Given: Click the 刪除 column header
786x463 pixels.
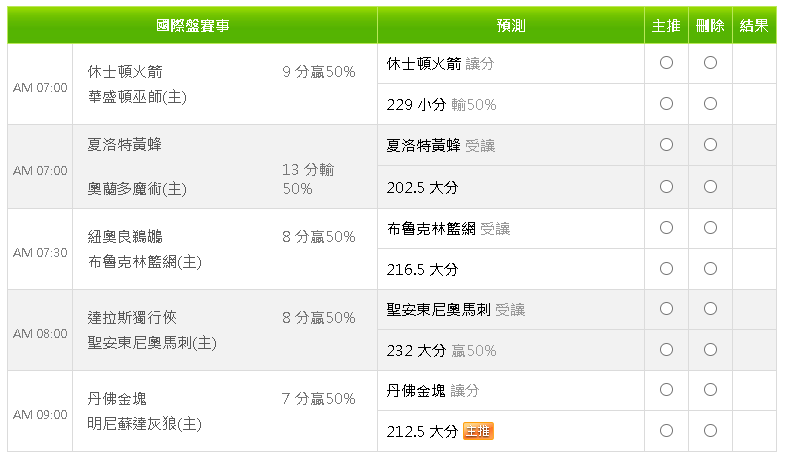Looking at the screenshot, I should 710,26.
